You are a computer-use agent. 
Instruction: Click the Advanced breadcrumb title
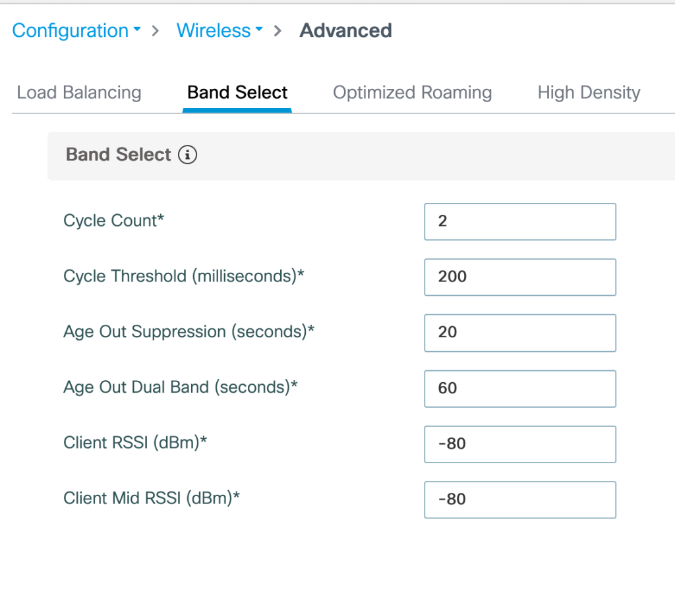click(345, 30)
